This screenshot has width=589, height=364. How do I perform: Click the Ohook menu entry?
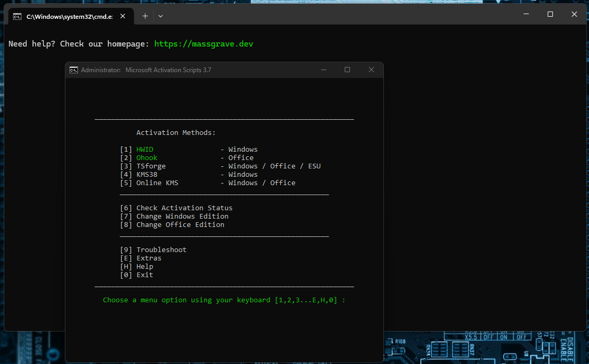[x=147, y=158]
